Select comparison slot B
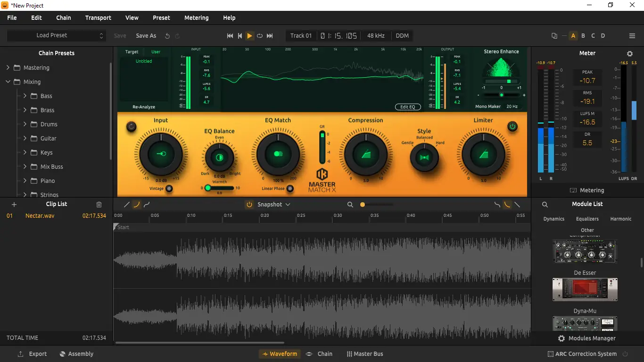The image size is (644, 362). pyautogui.click(x=583, y=36)
